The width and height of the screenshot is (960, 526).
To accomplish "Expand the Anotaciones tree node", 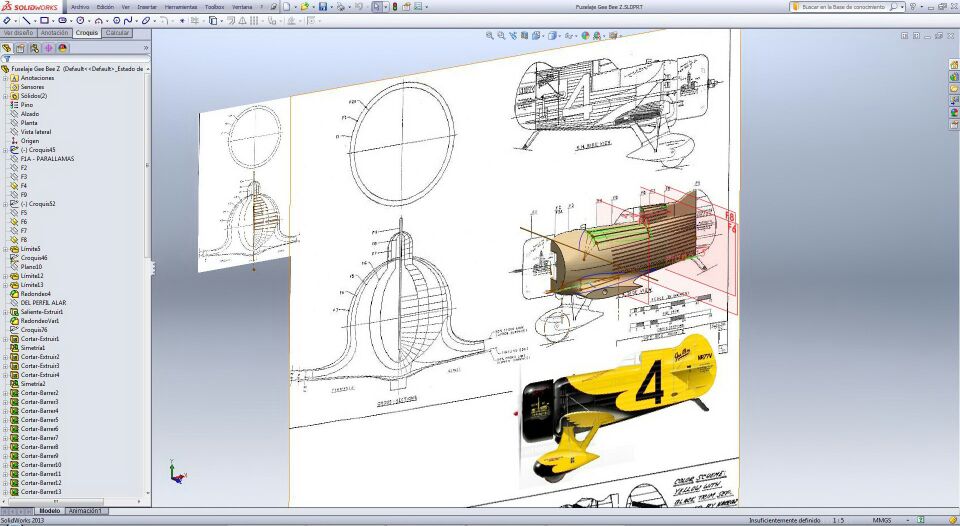I will click(5, 78).
